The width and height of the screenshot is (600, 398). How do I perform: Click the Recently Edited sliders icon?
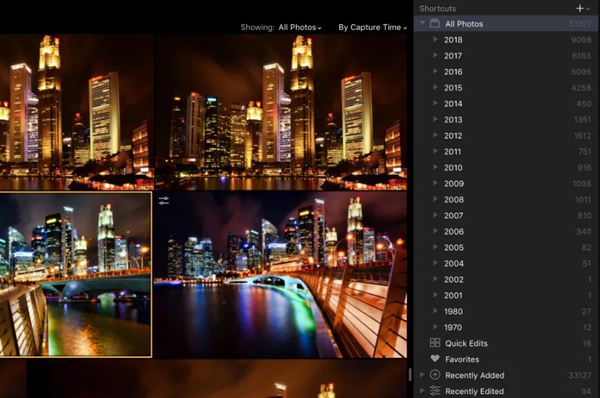coord(435,391)
